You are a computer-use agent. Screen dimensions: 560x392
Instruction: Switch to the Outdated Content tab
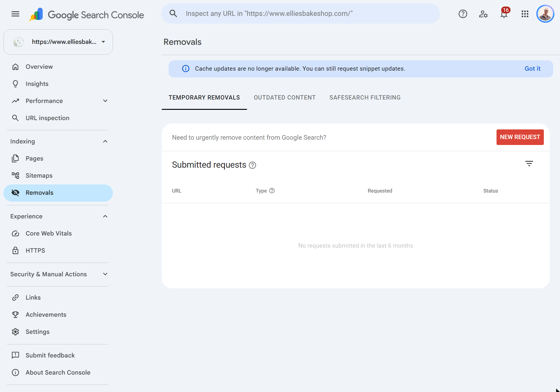point(285,98)
